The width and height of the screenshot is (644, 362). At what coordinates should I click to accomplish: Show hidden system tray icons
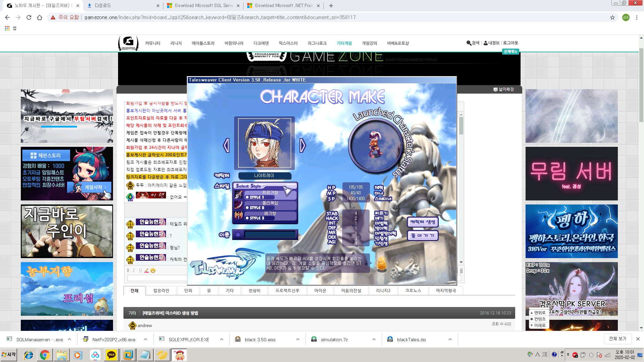(568, 355)
